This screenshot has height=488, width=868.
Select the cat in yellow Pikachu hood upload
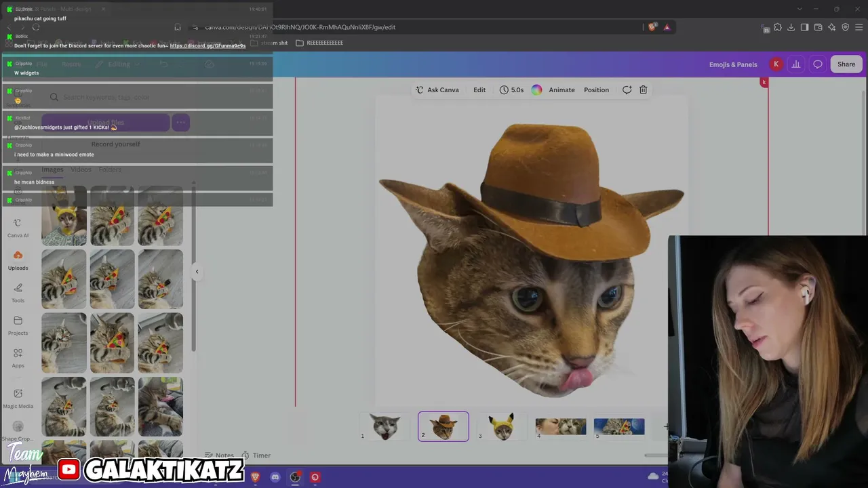pos(64,216)
